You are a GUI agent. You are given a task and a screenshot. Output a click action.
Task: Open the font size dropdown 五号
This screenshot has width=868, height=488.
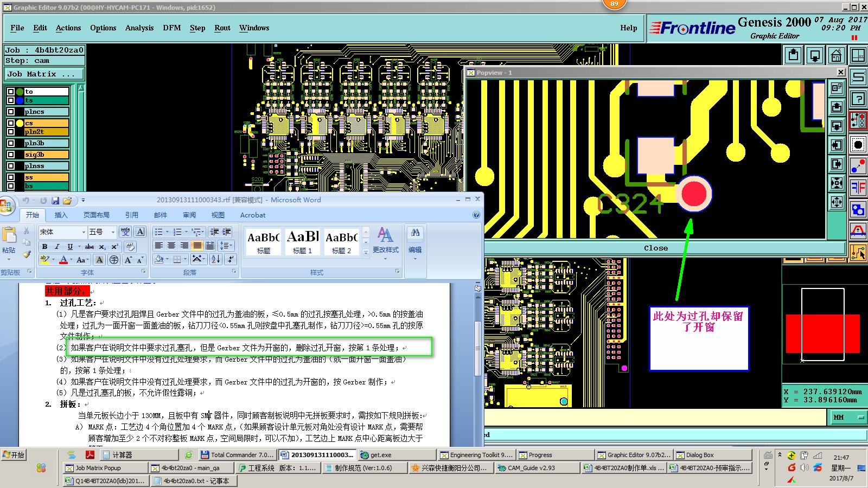coord(113,232)
